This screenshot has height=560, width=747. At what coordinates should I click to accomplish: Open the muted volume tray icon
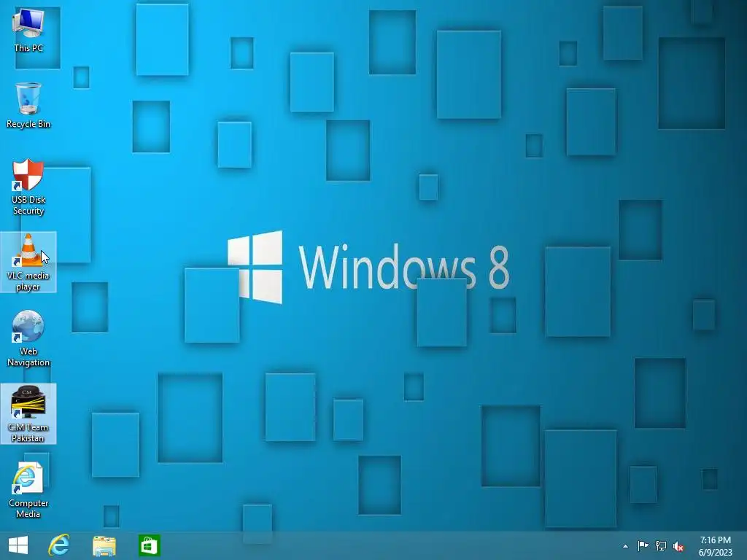[678, 547]
